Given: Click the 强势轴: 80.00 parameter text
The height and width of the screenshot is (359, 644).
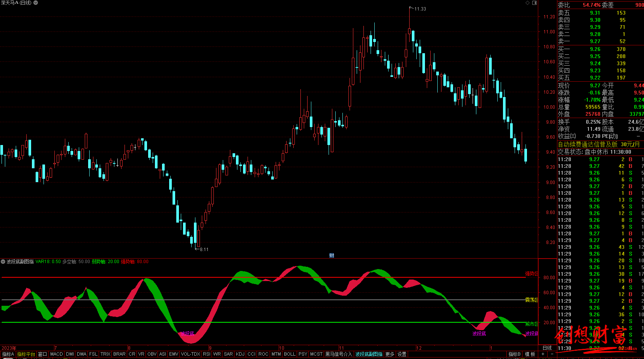Looking at the screenshot, I should click(x=135, y=262).
